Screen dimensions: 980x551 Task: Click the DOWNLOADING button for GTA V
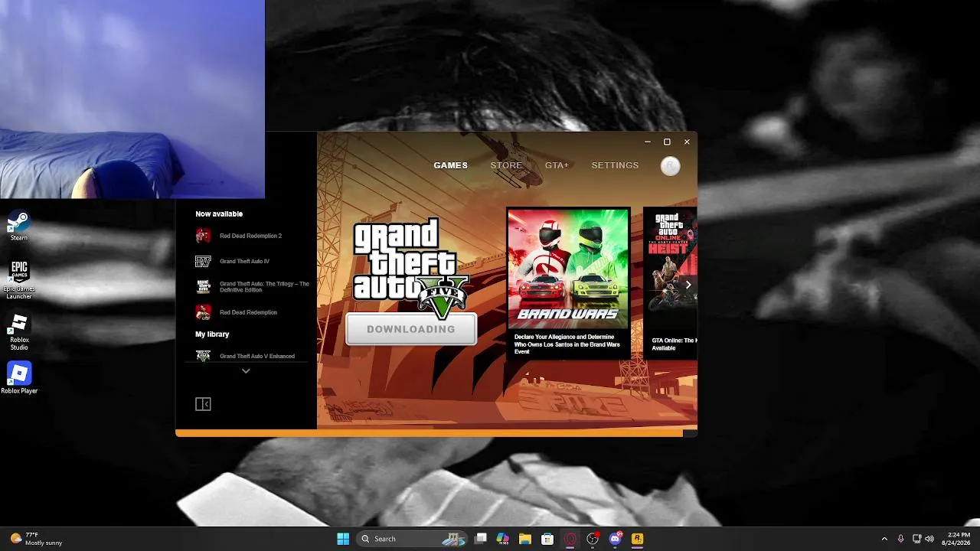(x=411, y=329)
